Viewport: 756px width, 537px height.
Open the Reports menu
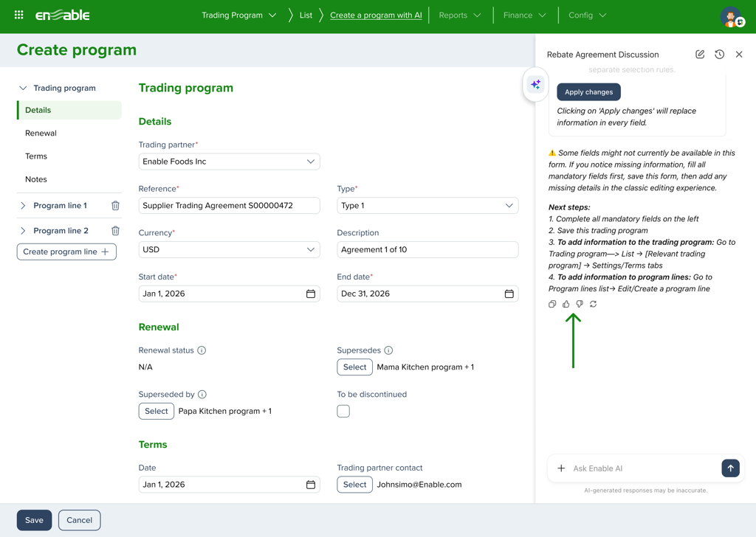point(459,15)
